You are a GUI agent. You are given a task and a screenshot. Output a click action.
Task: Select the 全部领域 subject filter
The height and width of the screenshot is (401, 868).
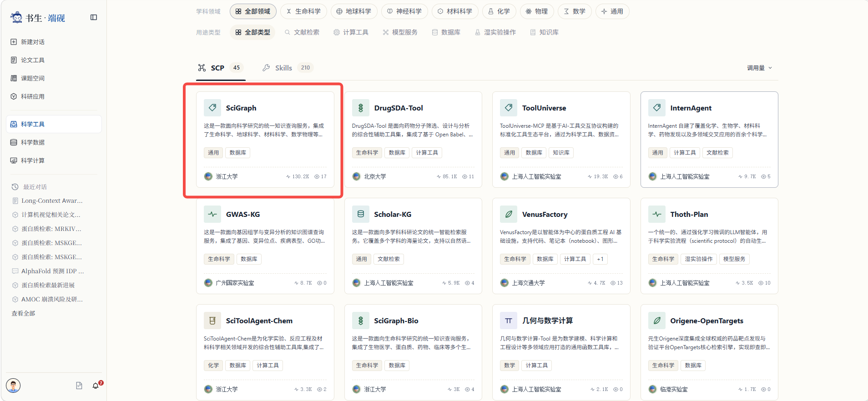point(253,11)
